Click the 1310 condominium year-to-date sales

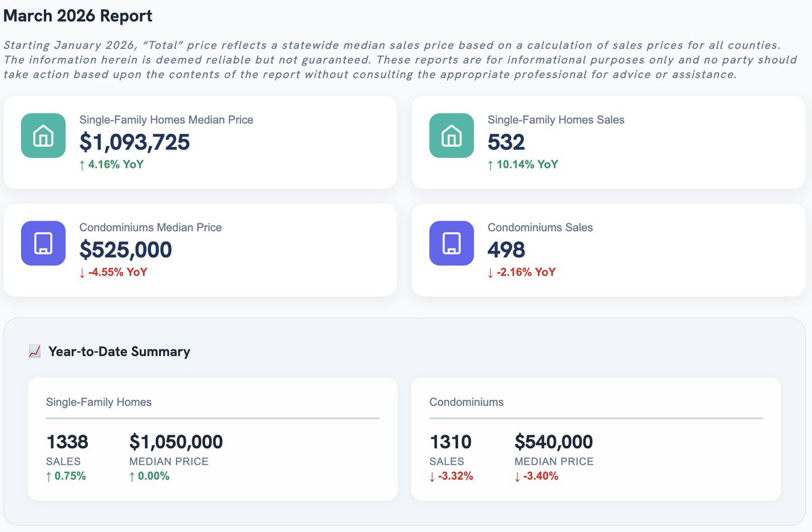[x=451, y=442]
